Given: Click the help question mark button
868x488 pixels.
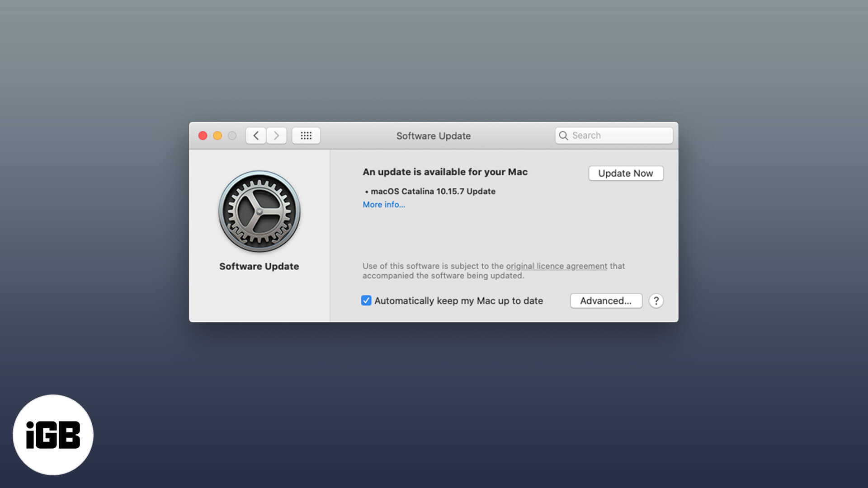Looking at the screenshot, I should coord(656,300).
